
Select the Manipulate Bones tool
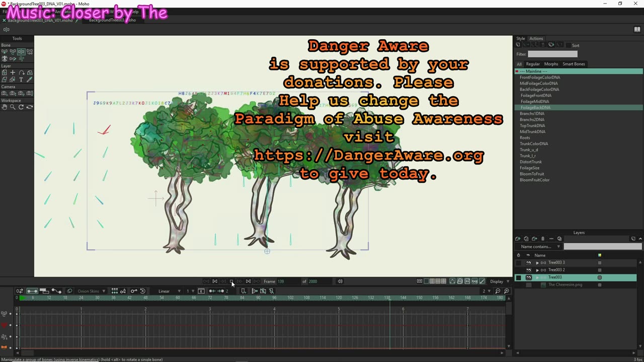pyautogui.click(x=21, y=52)
